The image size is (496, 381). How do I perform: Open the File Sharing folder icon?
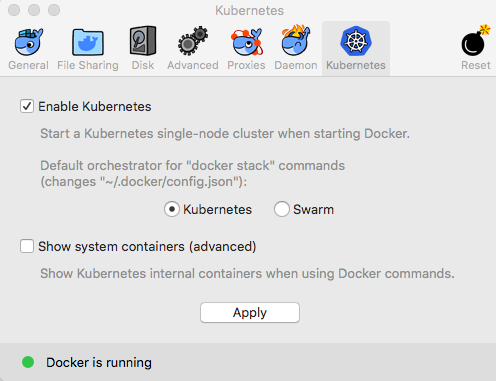[88, 42]
